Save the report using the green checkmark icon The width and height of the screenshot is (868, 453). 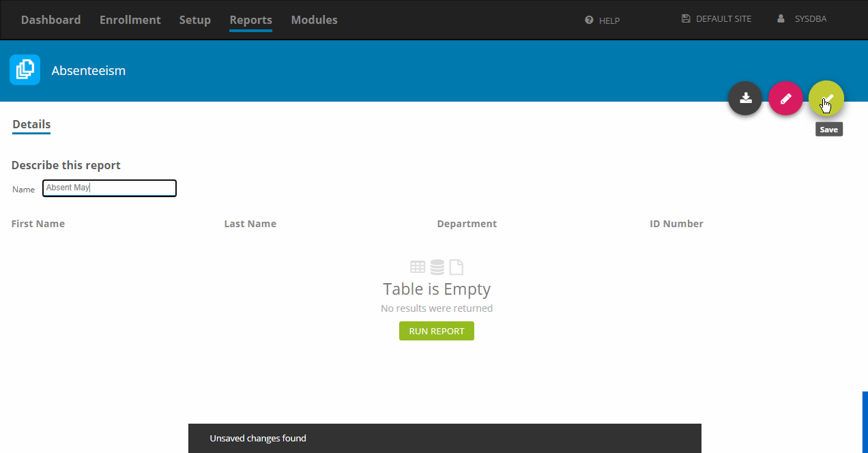pyautogui.click(x=826, y=98)
